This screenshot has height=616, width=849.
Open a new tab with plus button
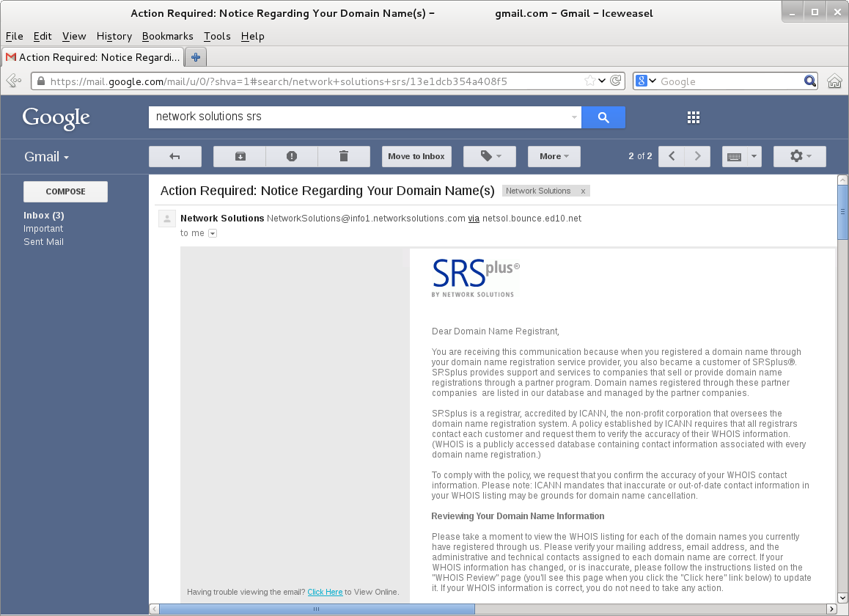[x=196, y=57]
